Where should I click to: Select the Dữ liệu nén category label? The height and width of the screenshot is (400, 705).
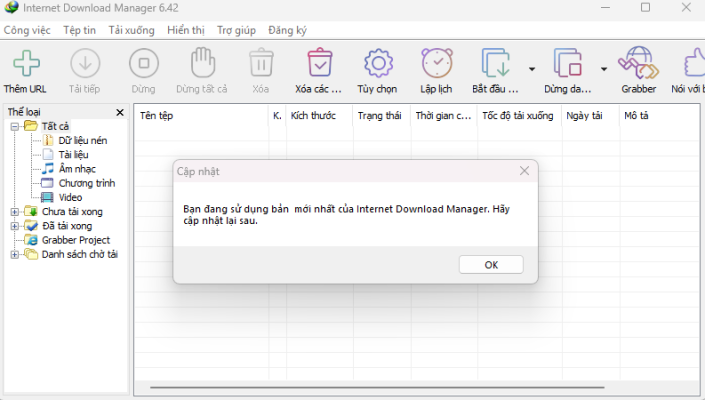click(83, 141)
